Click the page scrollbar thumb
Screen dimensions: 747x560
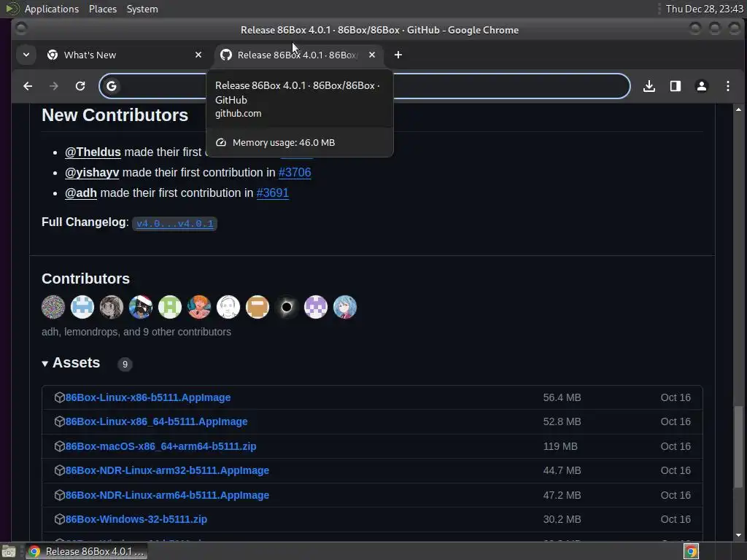pos(738,447)
